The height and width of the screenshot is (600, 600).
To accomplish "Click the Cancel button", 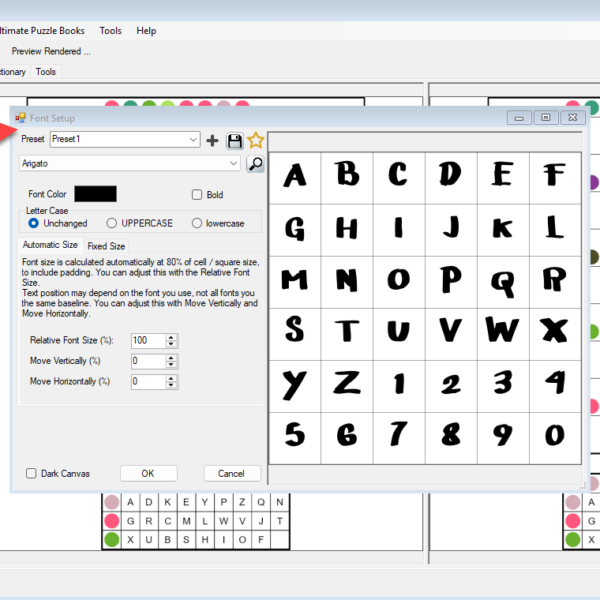I will pyautogui.click(x=231, y=473).
